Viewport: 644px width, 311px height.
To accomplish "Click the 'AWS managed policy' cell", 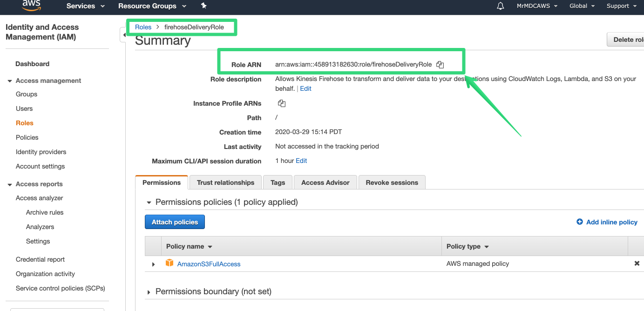I will pyautogui.click(x=478, y=264).
